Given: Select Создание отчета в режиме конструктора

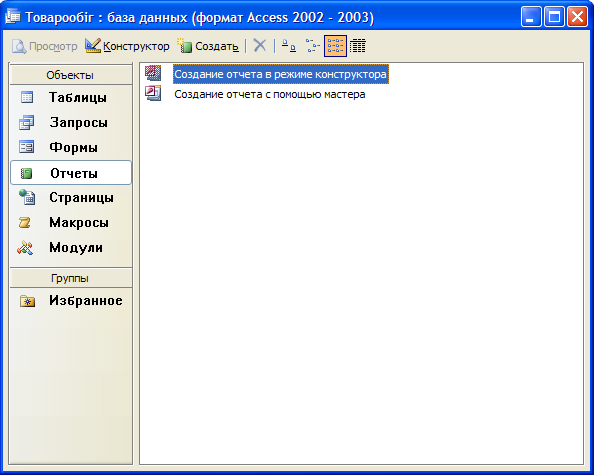Looking at the screenshot, I should [x=281, y=74].
